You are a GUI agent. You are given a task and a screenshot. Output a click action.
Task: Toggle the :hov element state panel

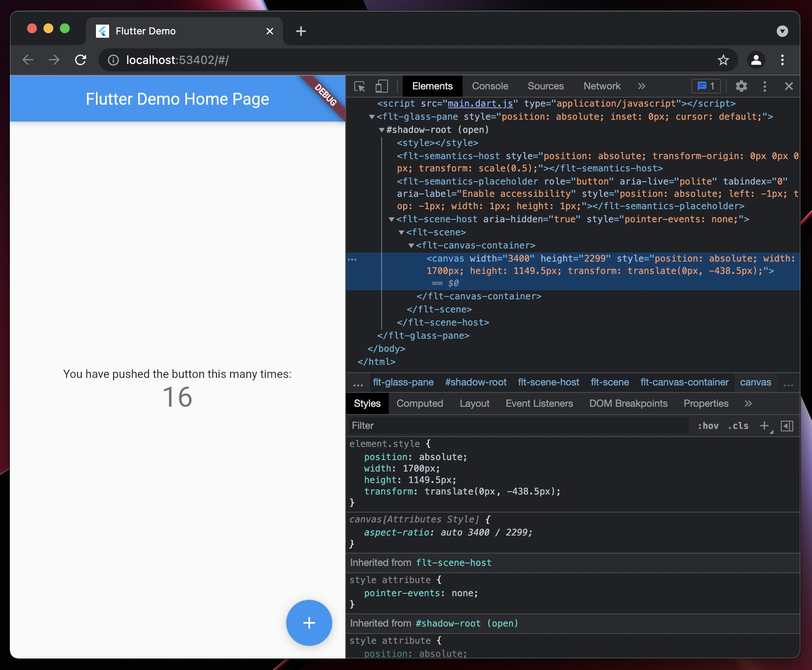(x=708, y=426)
